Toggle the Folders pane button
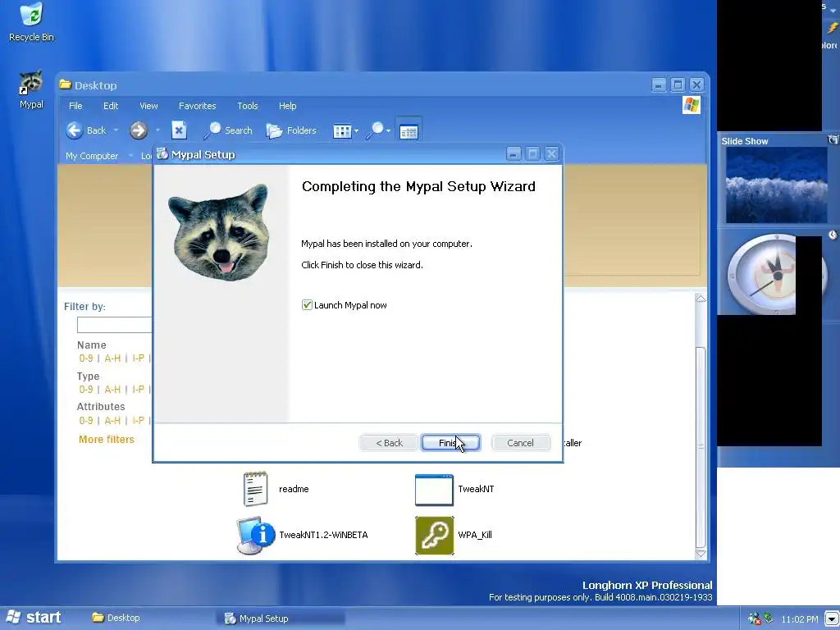840x630 pixels. 291,130
